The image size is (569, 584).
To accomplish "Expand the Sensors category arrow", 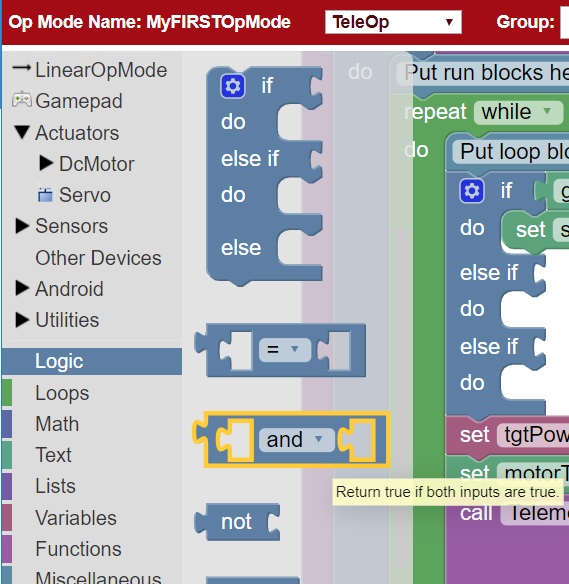I will (x=22, y=226).
